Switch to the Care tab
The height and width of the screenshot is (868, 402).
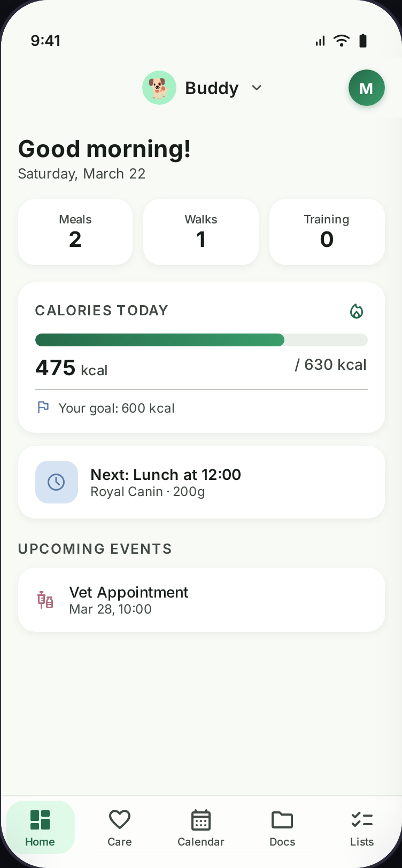(x=120, y=827)
